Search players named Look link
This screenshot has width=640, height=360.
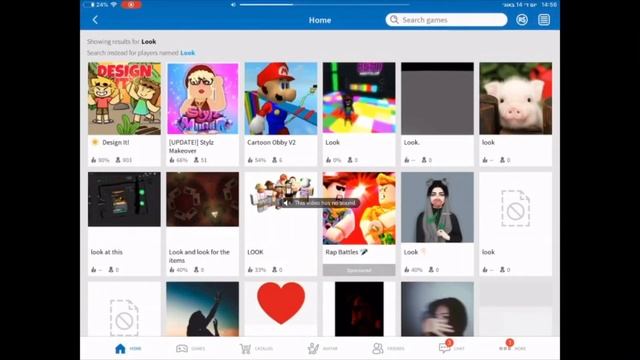(x=188, y=53)
